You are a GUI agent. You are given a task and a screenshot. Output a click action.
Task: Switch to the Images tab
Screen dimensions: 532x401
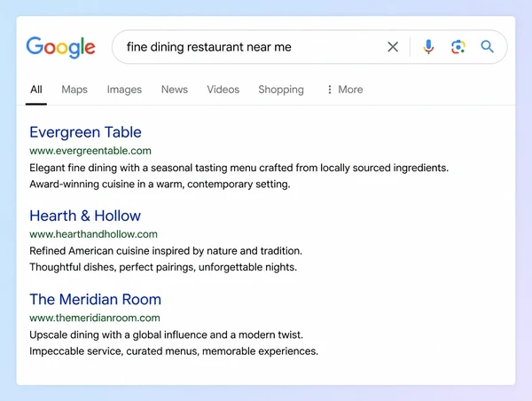(x=124, y=90)
